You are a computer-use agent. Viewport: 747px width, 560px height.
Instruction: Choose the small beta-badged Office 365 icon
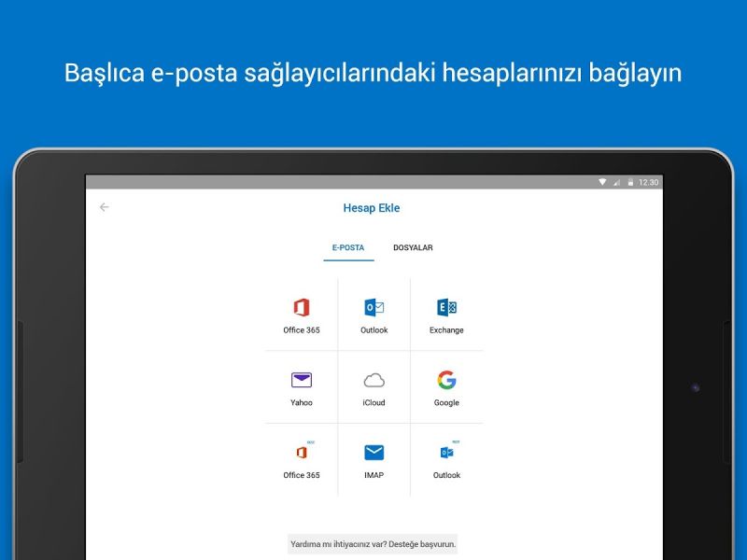click(x=302, y=452)
